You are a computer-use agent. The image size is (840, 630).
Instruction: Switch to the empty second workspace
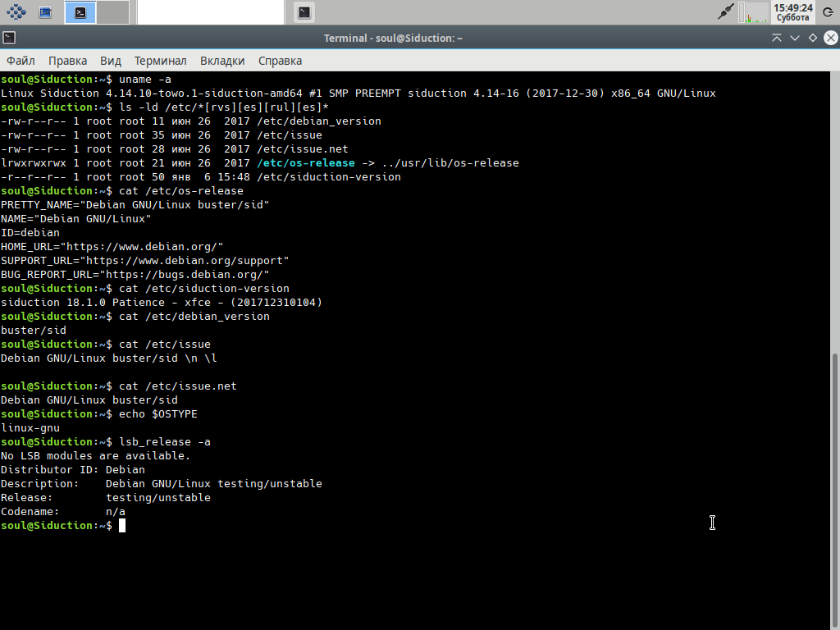[112, 12]
